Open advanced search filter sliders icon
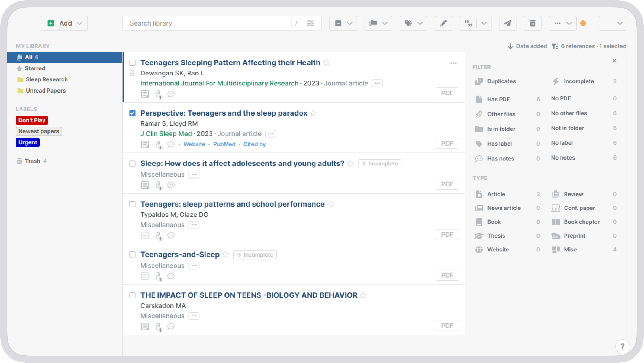This screenshot has width=644, height=363. pos(310,23)
